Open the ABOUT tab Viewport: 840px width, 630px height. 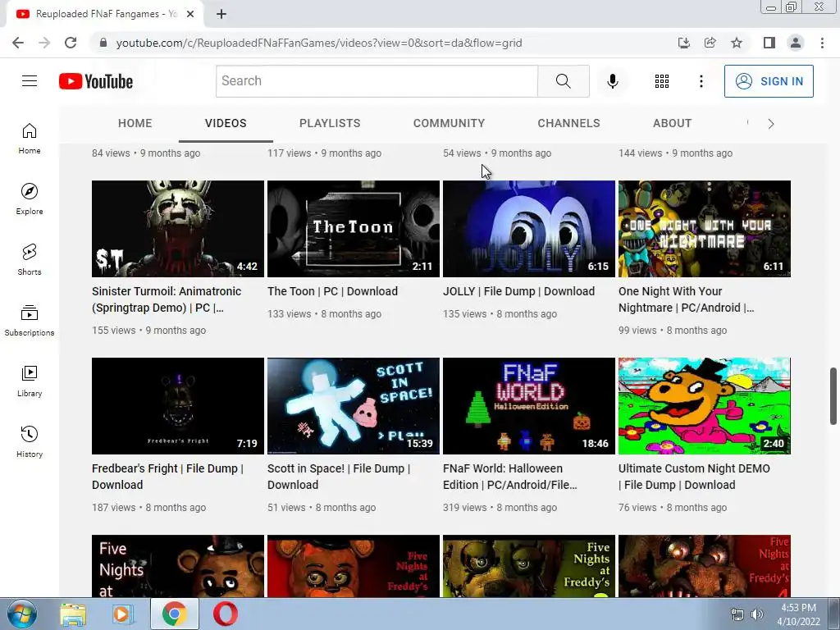[673, 123]
